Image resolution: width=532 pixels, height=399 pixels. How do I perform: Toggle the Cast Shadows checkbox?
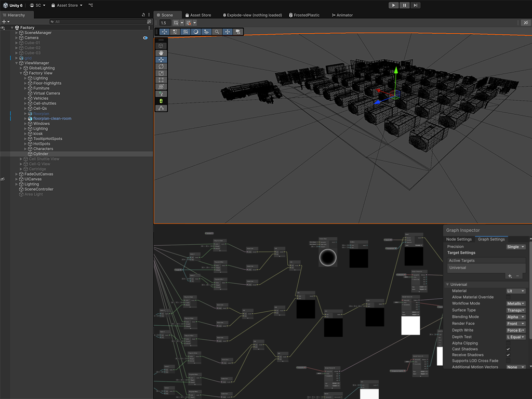508,349
